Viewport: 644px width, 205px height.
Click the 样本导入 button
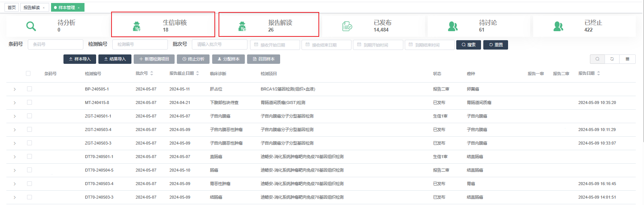80,59
